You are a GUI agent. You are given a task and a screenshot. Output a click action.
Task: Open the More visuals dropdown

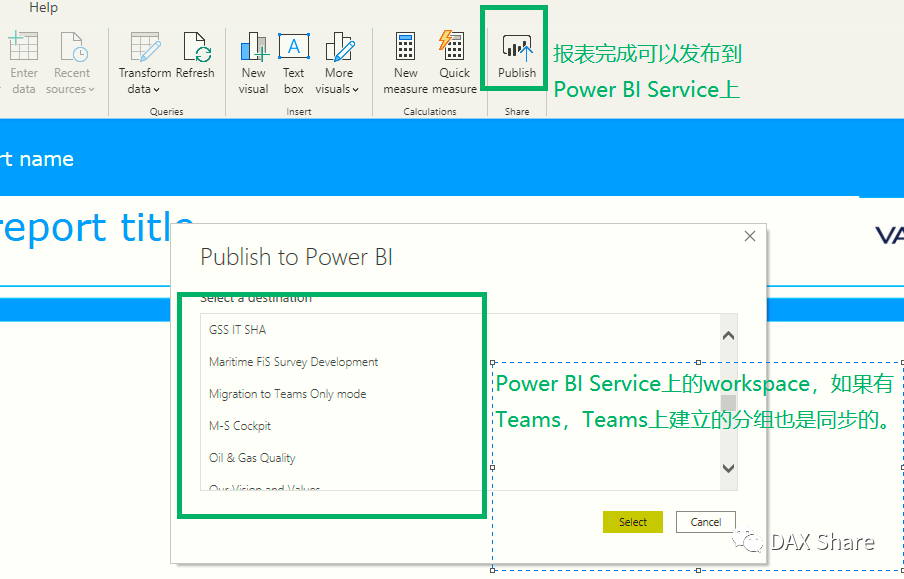[338, 63]
